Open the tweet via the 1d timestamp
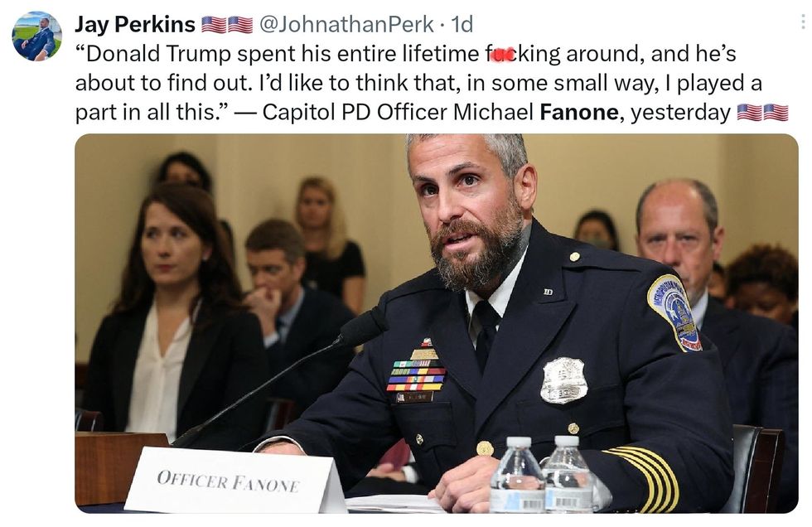 (462, 24)
